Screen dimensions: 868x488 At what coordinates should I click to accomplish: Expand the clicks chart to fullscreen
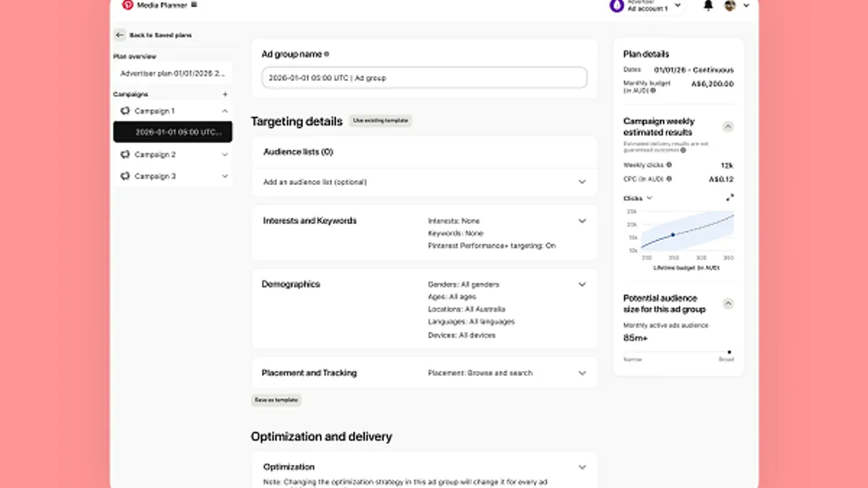[x=729, y=197]
